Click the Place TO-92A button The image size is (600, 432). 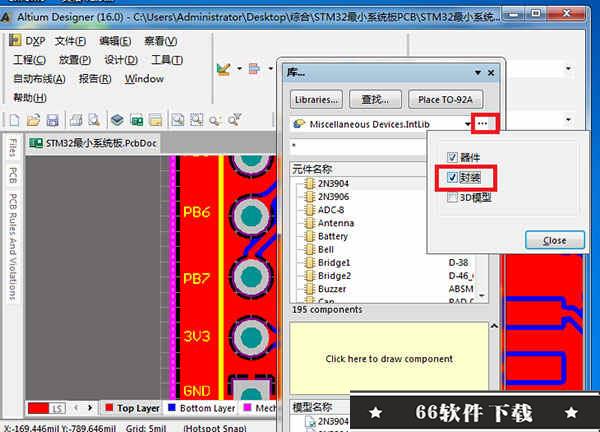[x=445, y=100]
